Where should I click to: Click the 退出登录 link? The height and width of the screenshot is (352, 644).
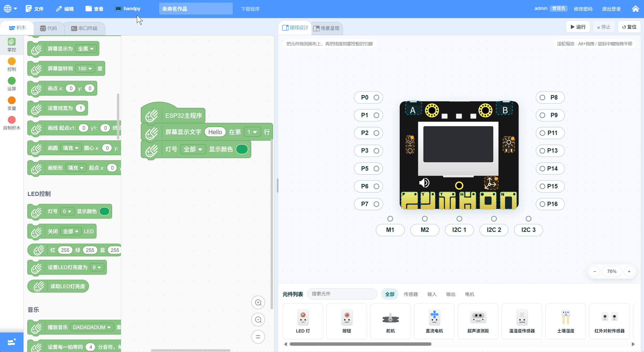611,9
